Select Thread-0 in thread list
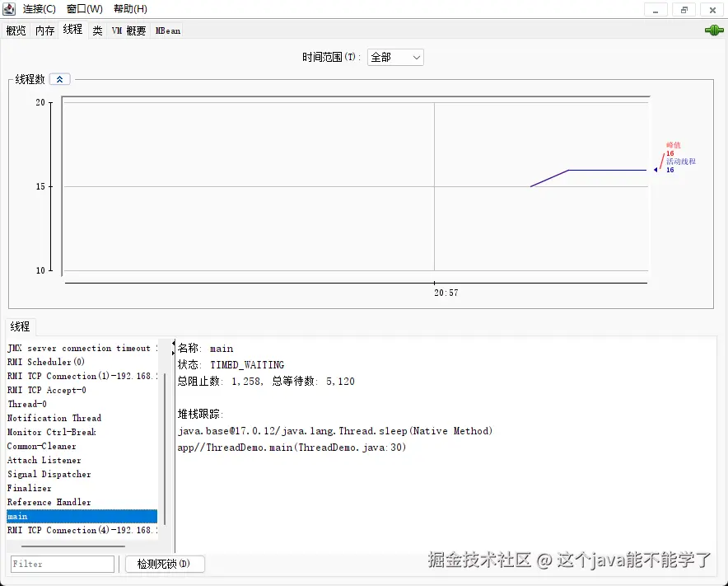The height and width of the screenshot is (586, 728). click(x=82, y=404)
